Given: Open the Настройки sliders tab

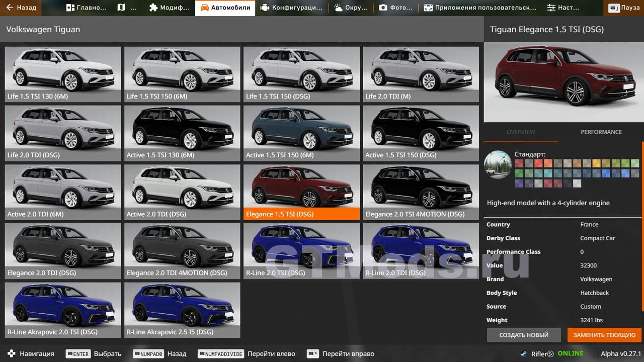Looking at the screenshot, I should coord(562,8).
